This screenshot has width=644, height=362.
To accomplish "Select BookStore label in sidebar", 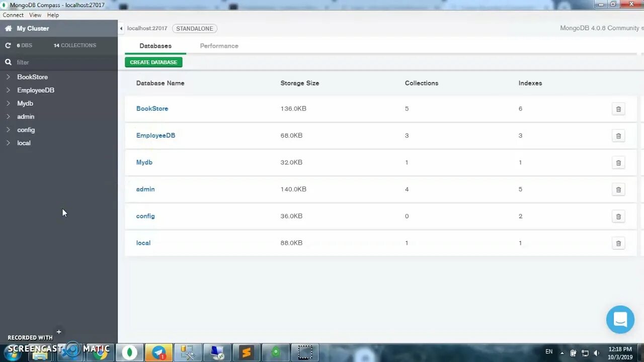I will pos(32,77).
